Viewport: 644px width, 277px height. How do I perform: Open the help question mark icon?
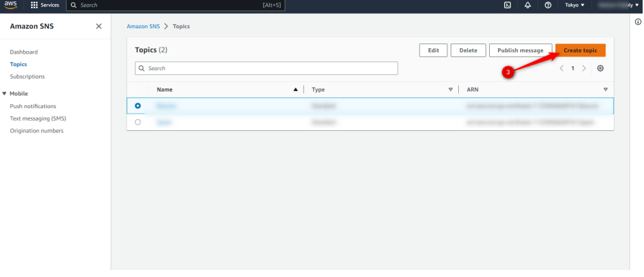point(548,5)
